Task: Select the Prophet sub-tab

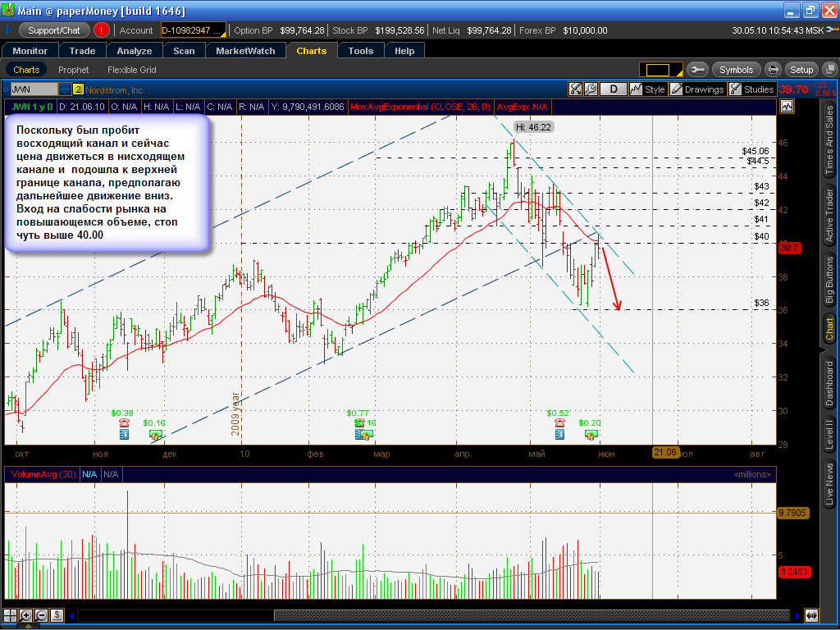Action: coord(73,70)
